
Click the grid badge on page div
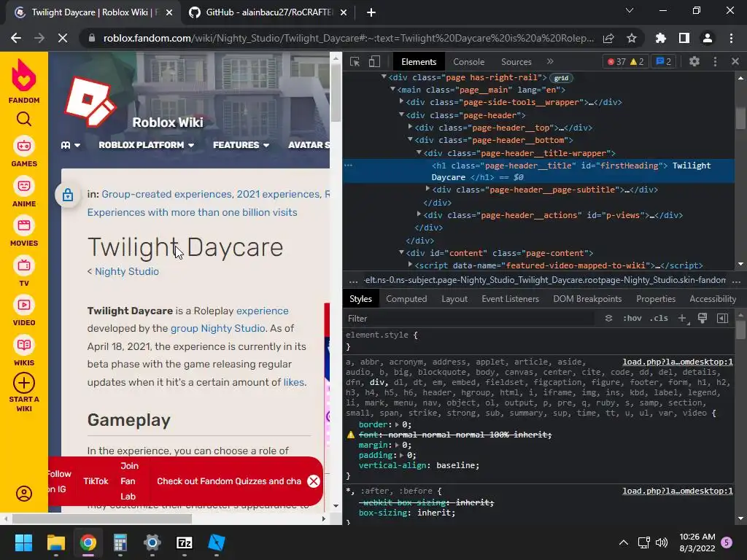pyautogui.click(x=561, y=78)
